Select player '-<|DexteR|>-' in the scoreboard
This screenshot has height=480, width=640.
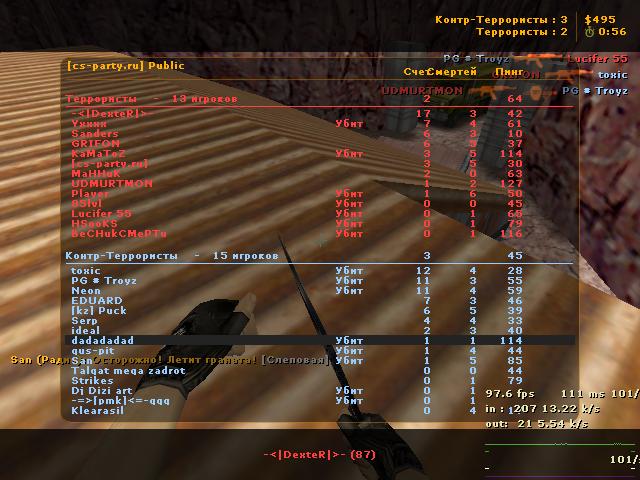tap(320, 113)
